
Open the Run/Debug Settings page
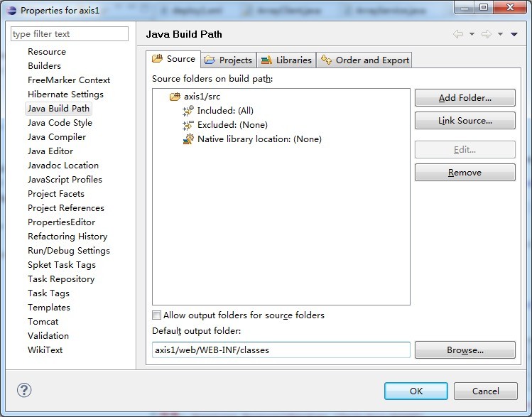coord(69,251)
